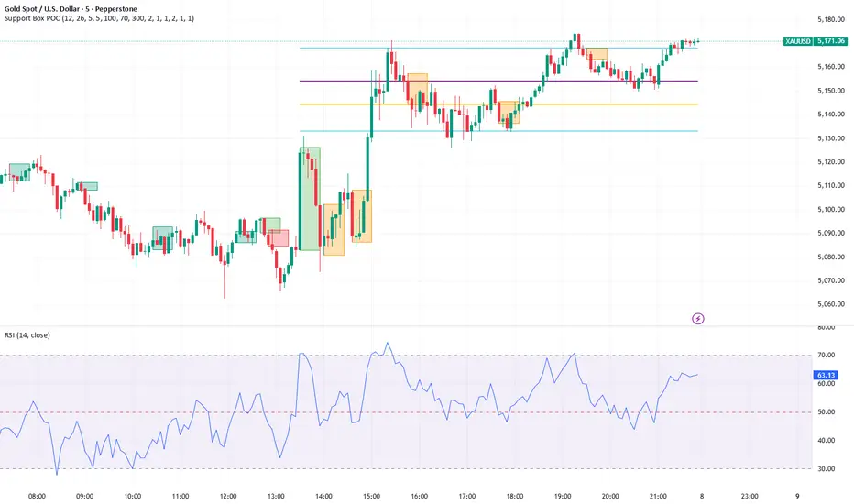The width and height of the screenshot is (854, 504).
Task: Click the 16:00 time axis label
Action: coord(420,496)
